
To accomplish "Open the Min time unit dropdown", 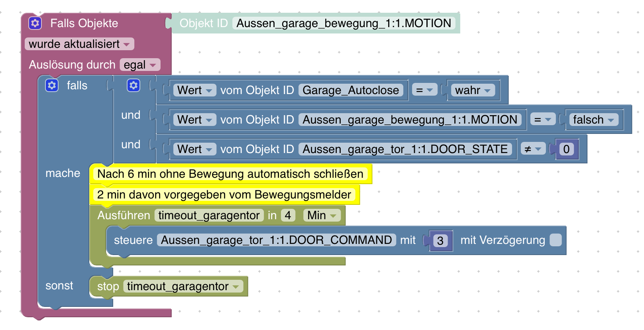I will [x=322, y=215].
